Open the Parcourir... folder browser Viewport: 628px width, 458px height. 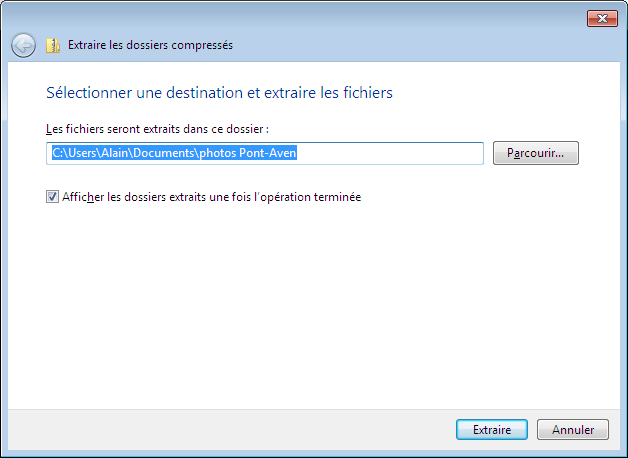[535, 153]
